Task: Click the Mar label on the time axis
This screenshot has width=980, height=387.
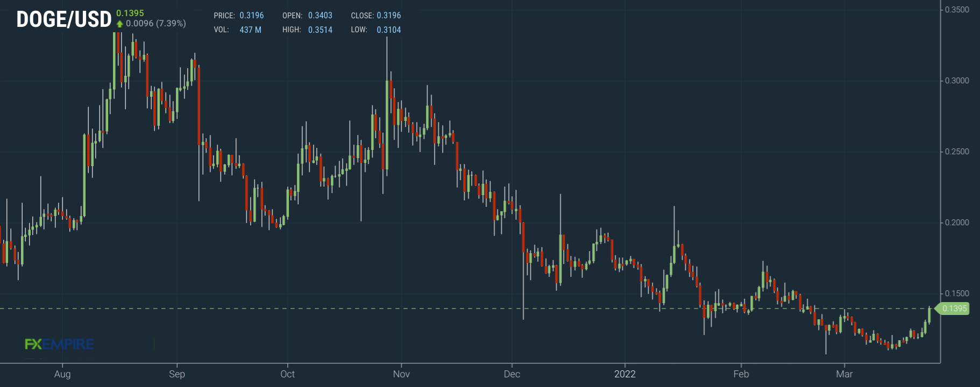Action: (x=844, y=374)
